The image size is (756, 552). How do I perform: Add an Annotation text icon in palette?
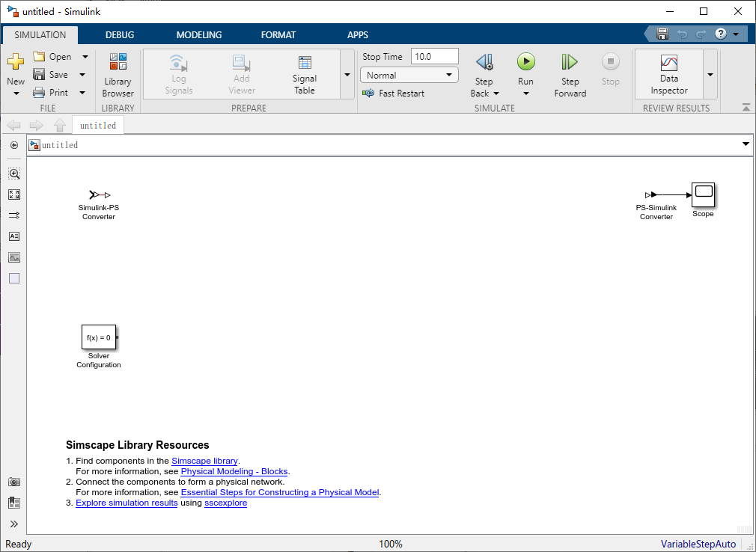(14, 236)
